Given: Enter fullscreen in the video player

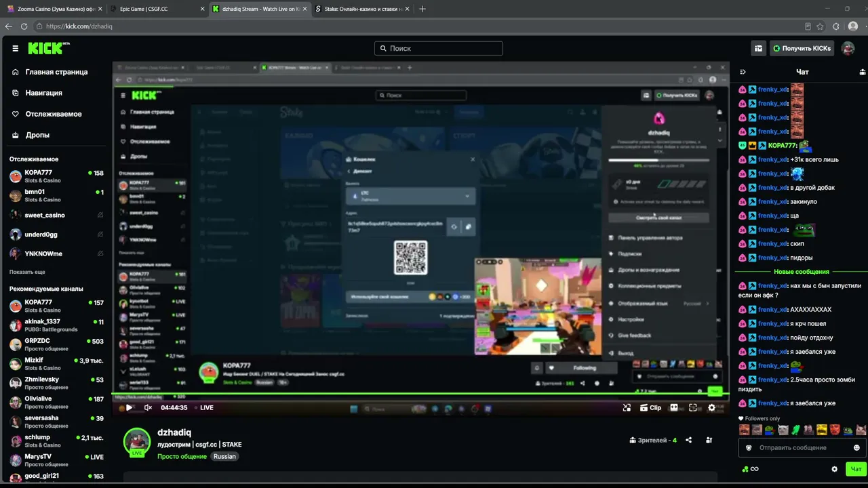Looking at the screenshot, I should [693, 407].
